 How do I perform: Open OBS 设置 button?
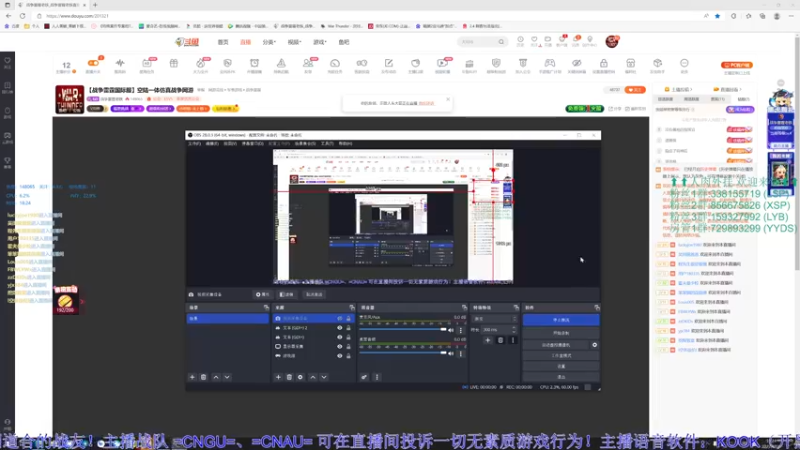[561, 366]
